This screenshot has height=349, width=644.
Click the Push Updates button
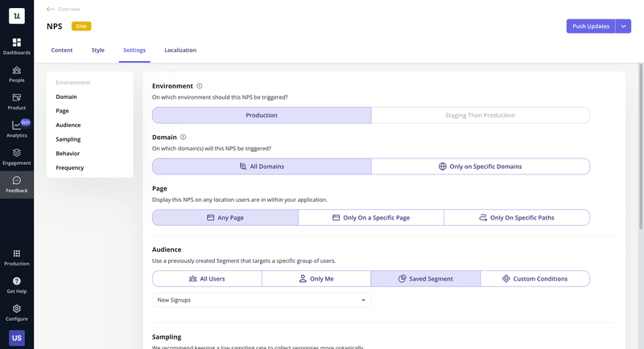[x=590, y=27]
